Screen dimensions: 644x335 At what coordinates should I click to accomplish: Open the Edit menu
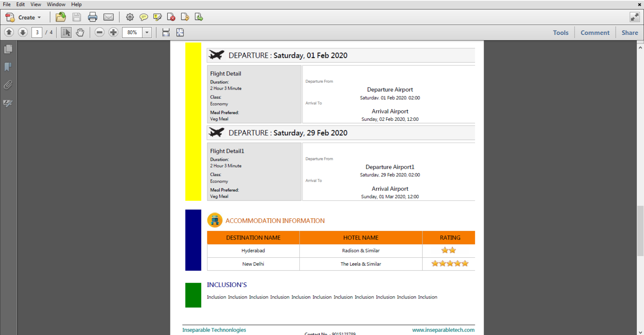click(20, 4)
